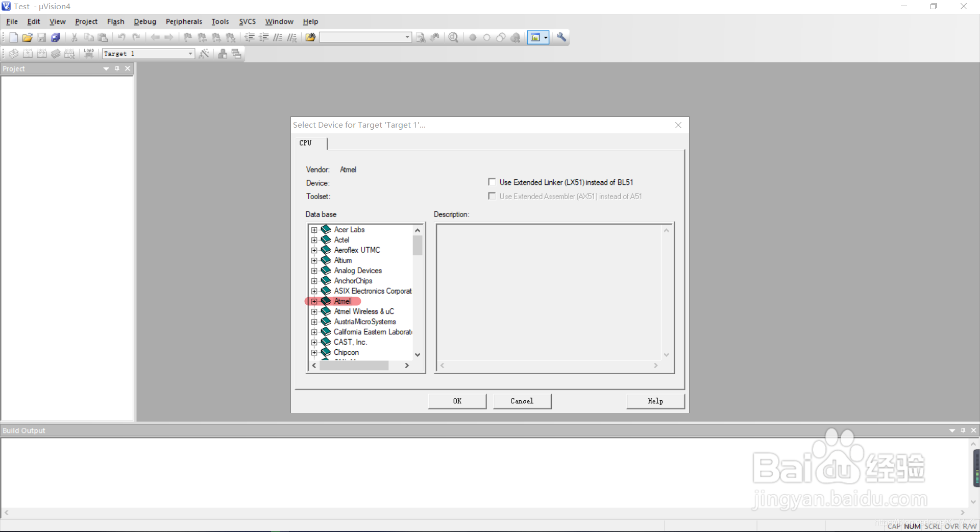Open the Debug menu

pos(145,21)
